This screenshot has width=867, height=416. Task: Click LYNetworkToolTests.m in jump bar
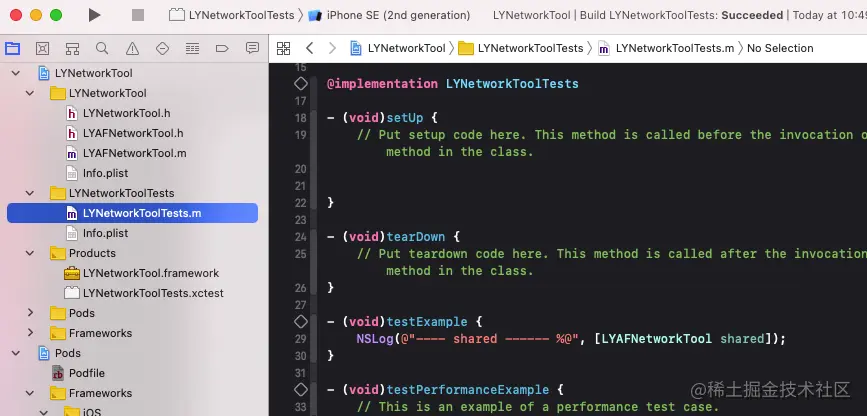coord(666,48)
